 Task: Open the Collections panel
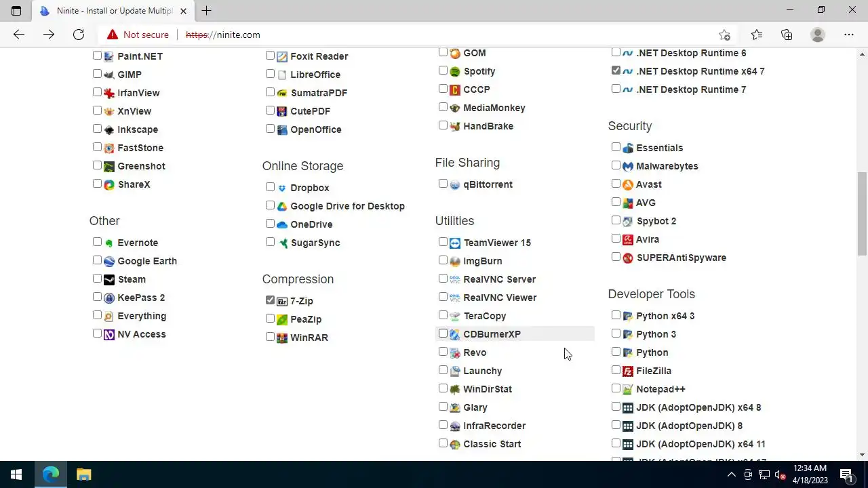787,35
